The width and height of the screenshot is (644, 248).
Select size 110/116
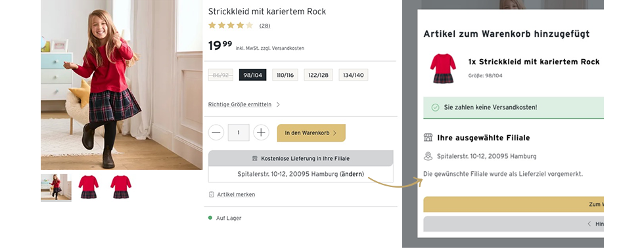285,75
